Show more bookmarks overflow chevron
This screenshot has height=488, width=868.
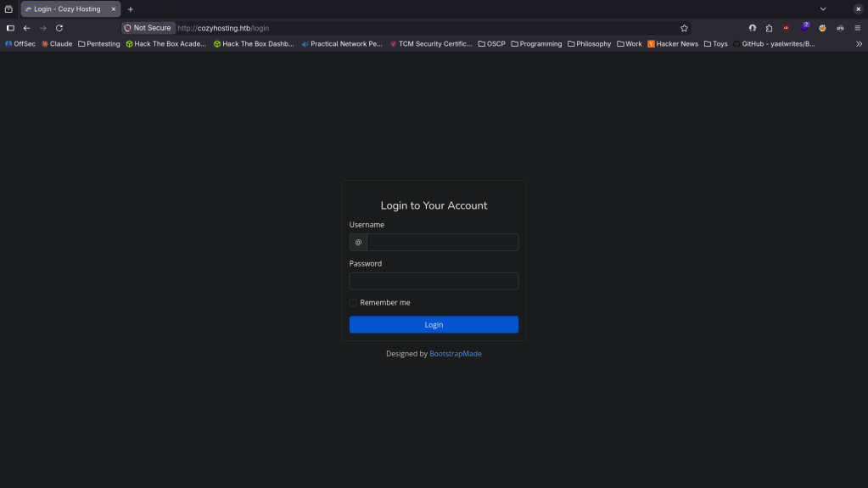[x=859, y=44]
